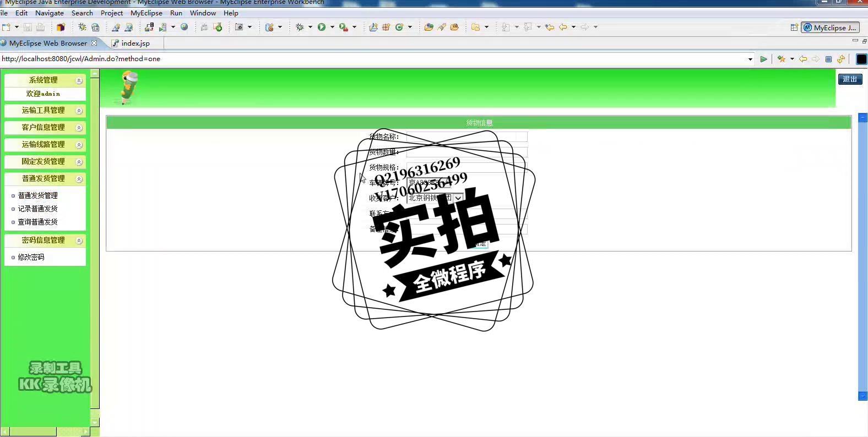Image resolution: width=868 pixels, height=437 pixels.
Task: Click the 退出 logout button
Action: click(850, 79)
